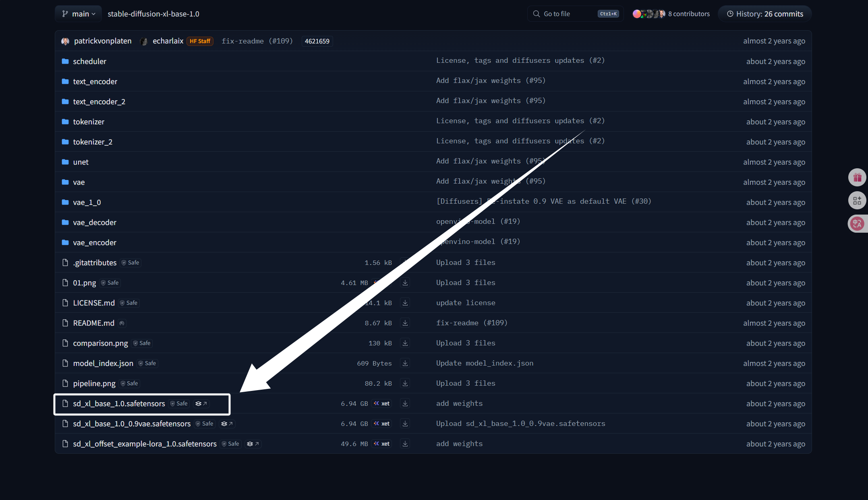Click the Safe badge on sd_xl_base_1.0.safetensors
Image resolution: width=868 pixels, height=500 pixels.
point(179,403)
